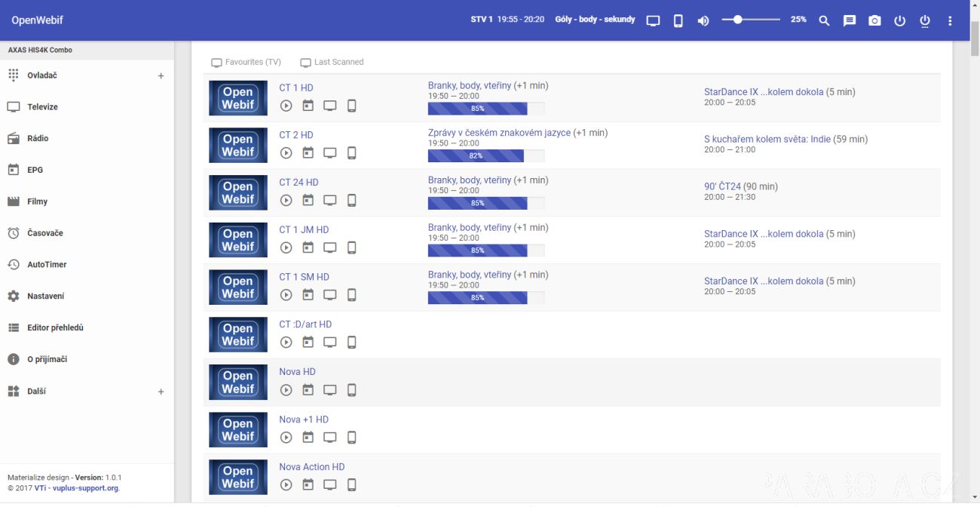
Task: Open 90' ČT24 next event link
Action: click(x=722, y=186)
